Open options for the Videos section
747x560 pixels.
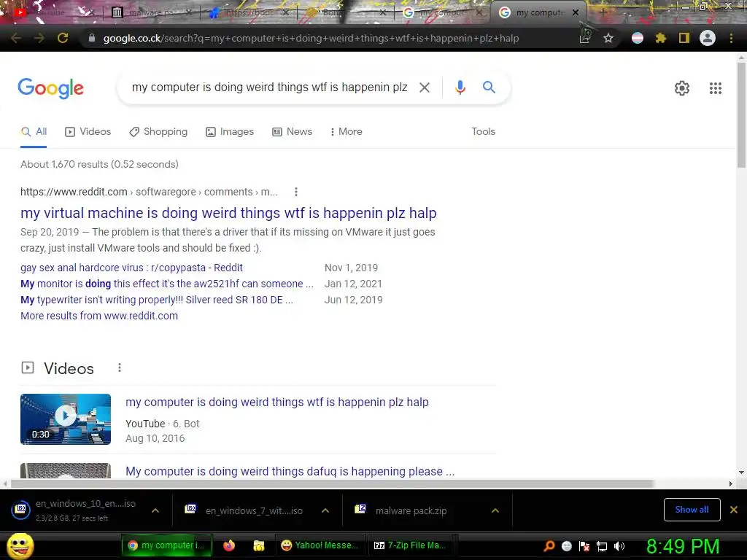[120, 367]
